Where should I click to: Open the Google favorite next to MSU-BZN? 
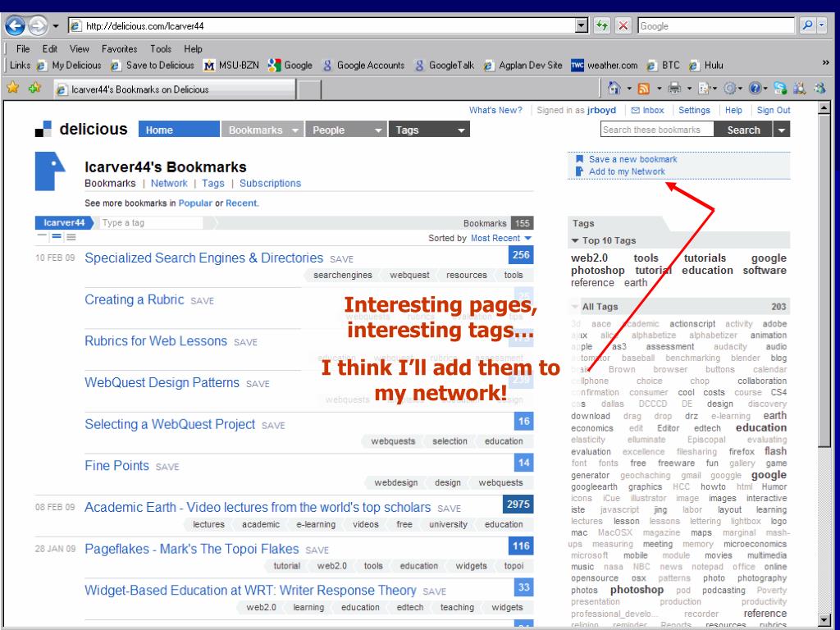click(x=290, y=66)
